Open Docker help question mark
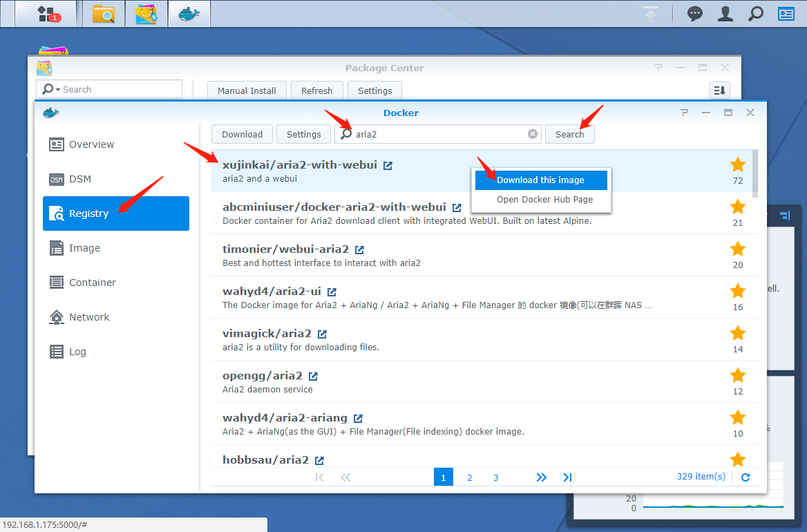Image resolution: width=807 pixels, height=532 pixels. pyautogui.click(x=684, y=113)
